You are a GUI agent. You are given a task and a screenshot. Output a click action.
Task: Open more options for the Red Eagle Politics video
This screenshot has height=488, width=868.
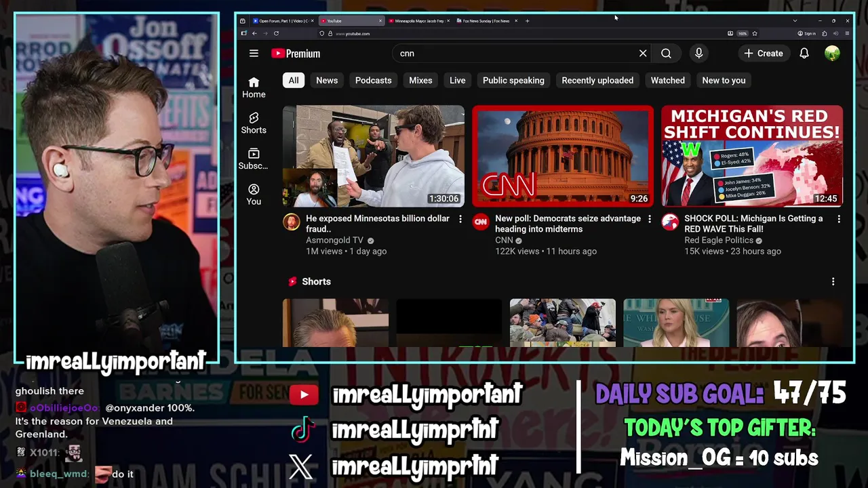tap(839, 219)
